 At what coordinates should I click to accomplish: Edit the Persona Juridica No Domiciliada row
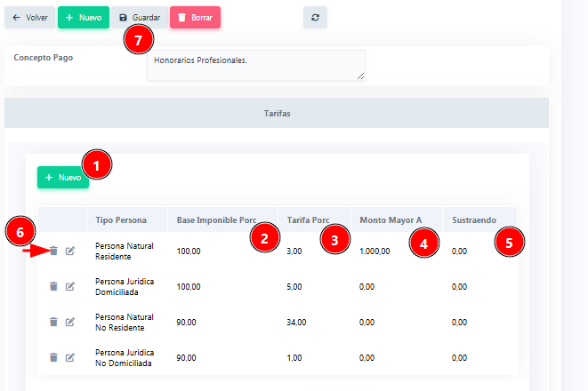click(70, 357)
